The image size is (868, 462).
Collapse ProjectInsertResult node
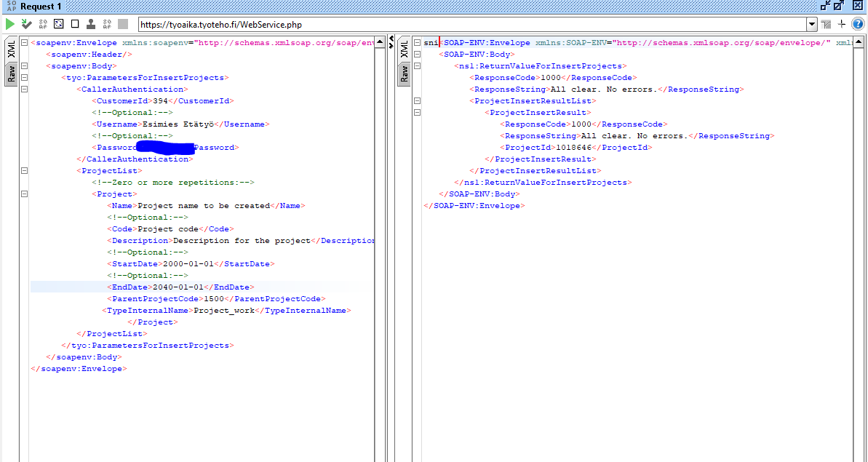(418, 112)
